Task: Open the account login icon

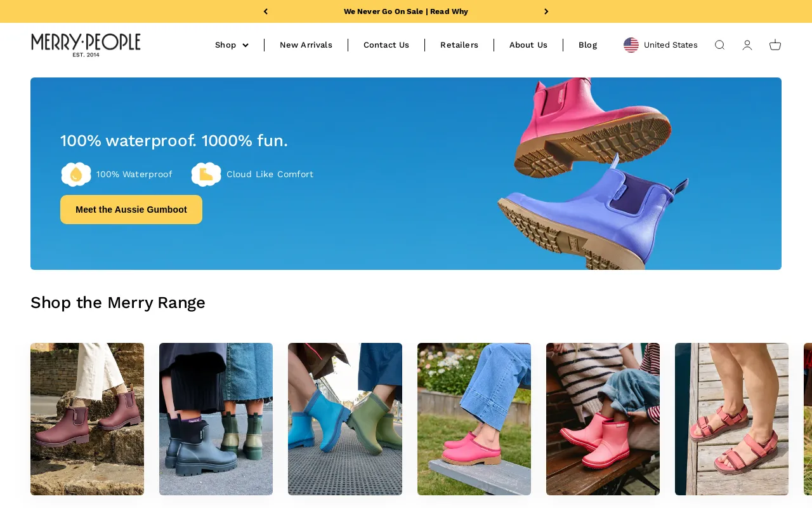Action: pos(747,45)
